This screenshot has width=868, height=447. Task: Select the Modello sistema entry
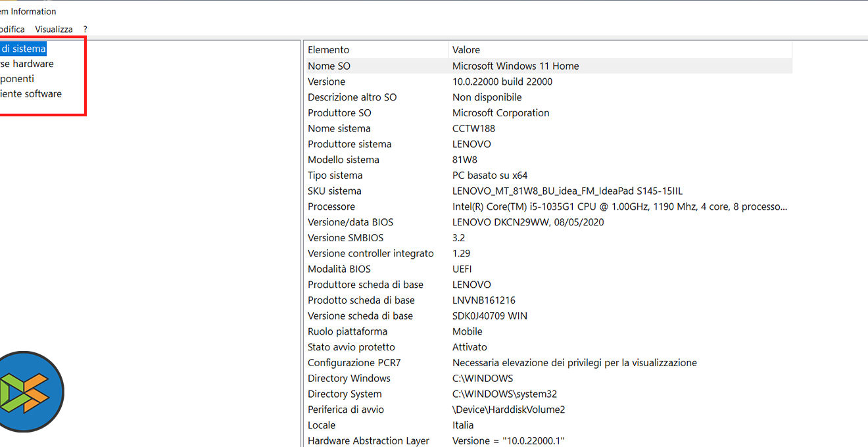tap(344, 160)
